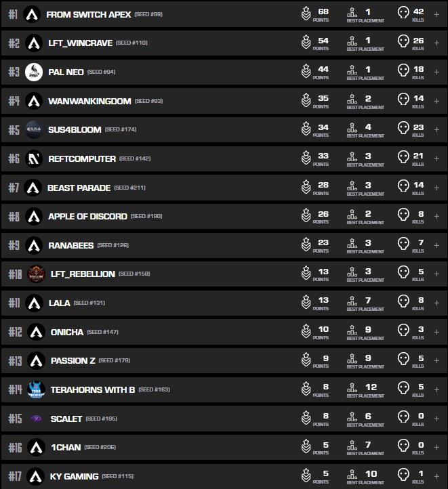Expand the KY GAMING row with plus
The image size is (448, 489).
(436, 476)
